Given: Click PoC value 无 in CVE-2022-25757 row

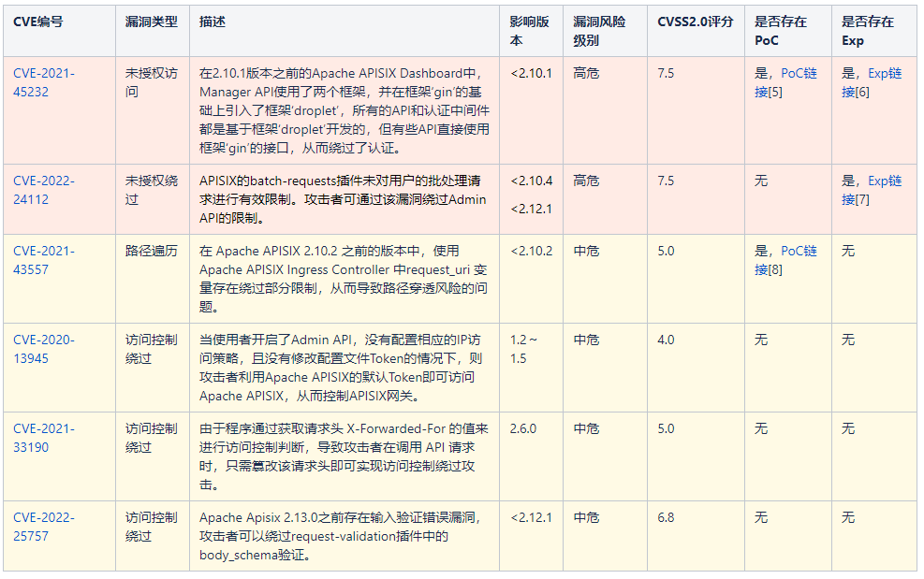Looking at the screenshot, I should (x=761, y=518).
